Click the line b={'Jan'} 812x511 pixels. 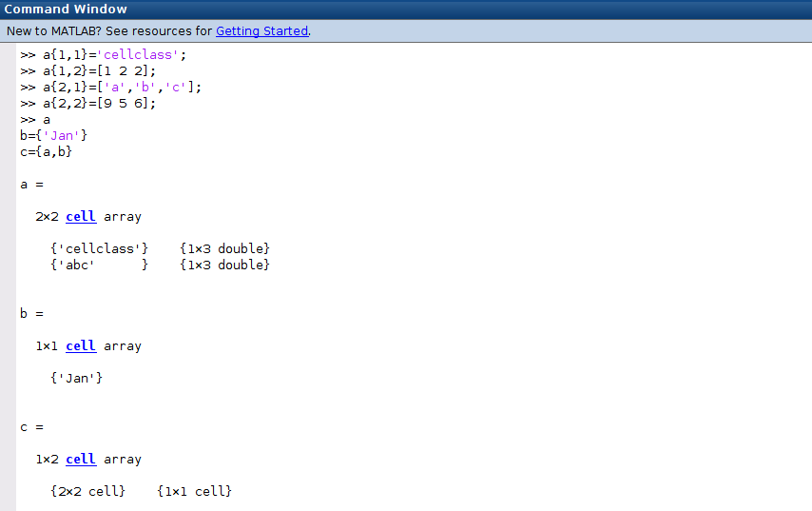(x=54, y=136)
